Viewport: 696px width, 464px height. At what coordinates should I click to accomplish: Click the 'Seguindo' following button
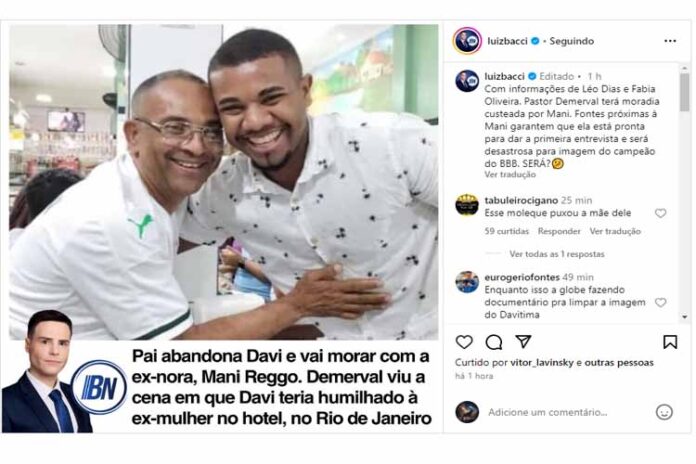571,41
